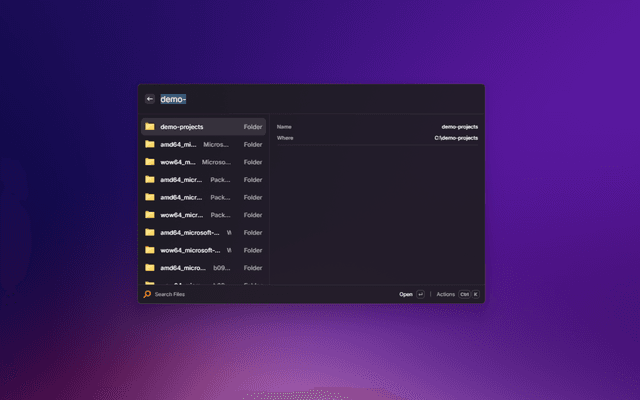This screenshot has width=640, height=400.
Task: Click the Folder type label of demo-projects row
Action: (253, 127)
